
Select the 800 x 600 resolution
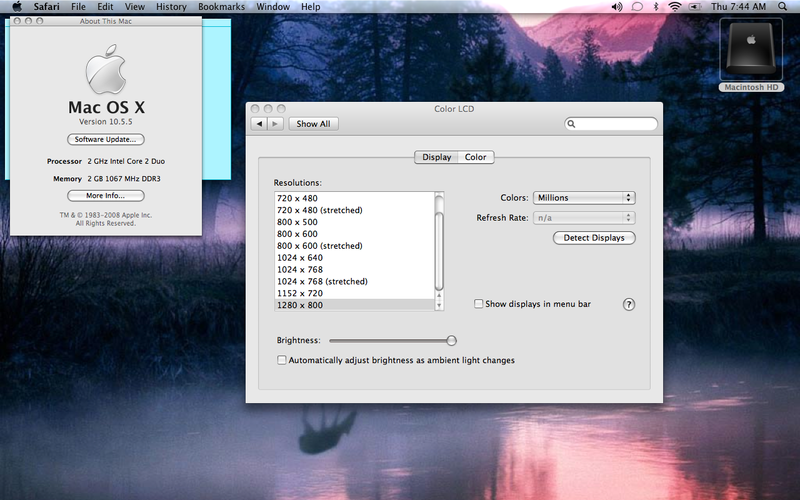pos(354,234)
